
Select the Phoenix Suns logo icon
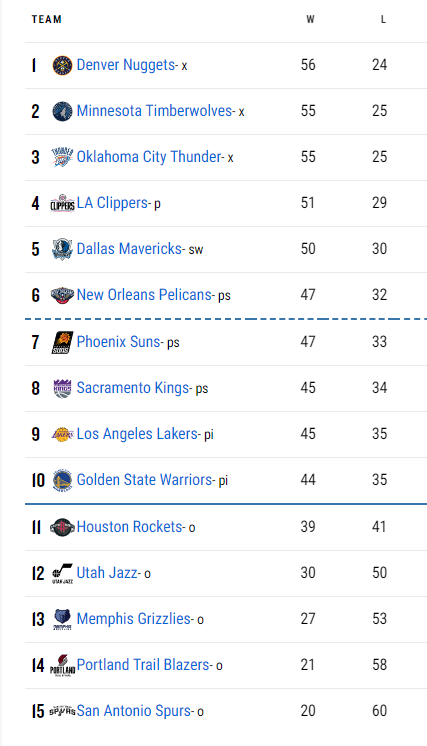tap(62, 343)
